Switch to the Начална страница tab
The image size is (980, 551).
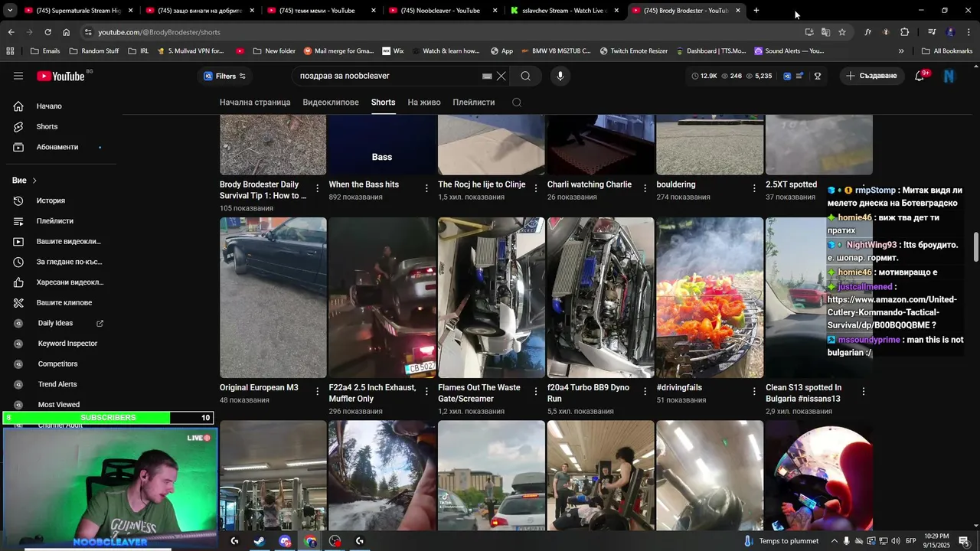pyautogui.click(x=255, y=103)
